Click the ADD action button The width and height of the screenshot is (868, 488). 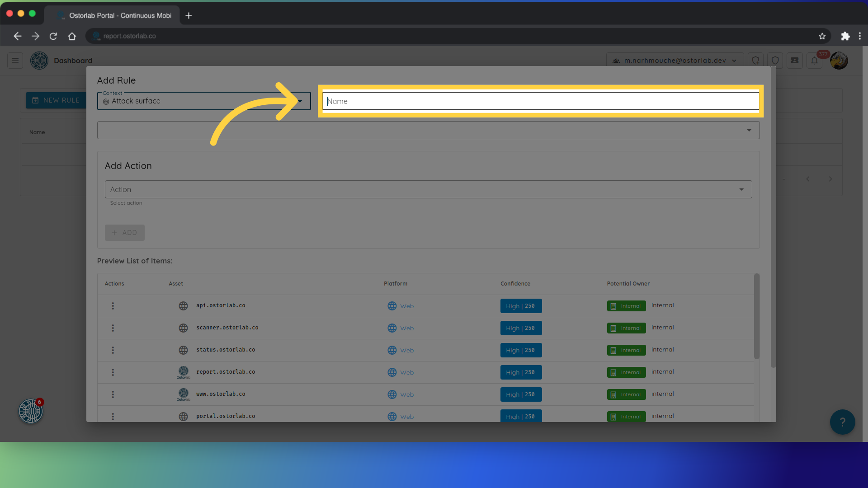click(125, 233)
